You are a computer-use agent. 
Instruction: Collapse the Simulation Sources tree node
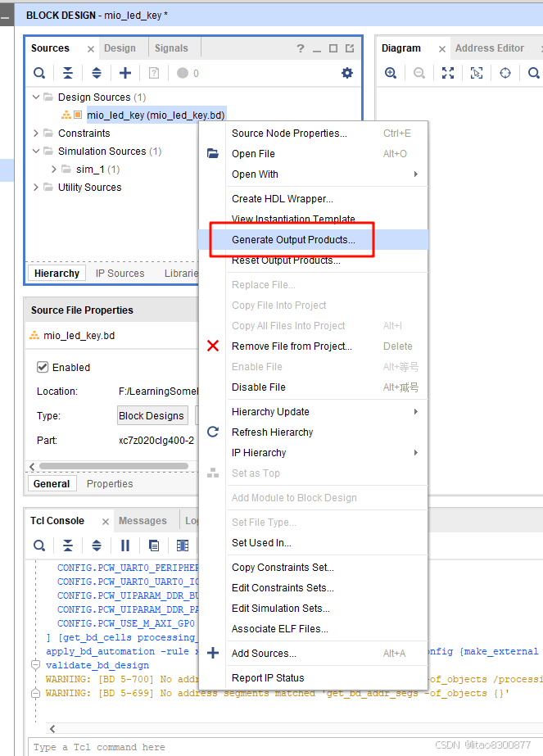click(36, 151)
